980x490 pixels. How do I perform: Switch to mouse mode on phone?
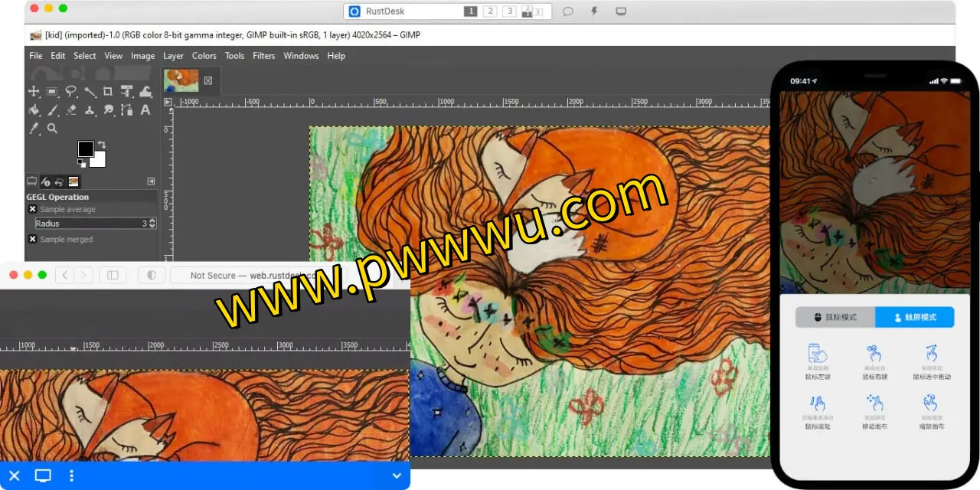point(835,317)
